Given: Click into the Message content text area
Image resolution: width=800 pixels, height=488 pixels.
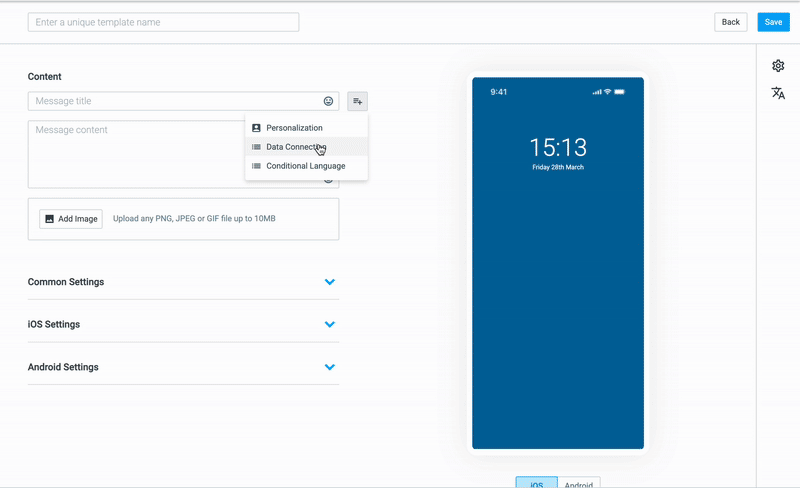Looking at the screenshot, I should point(136,154).
